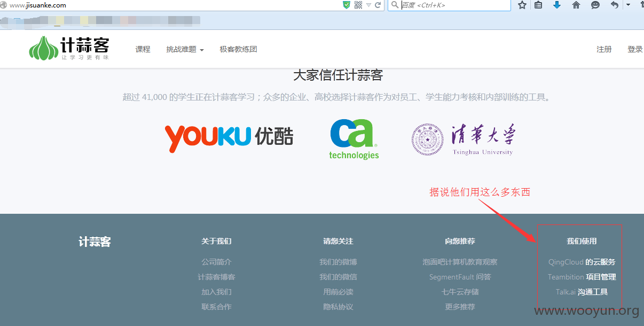Open the QR code icon in address bar
The width and height of the screenshot is (644, 326).
coord(358,5)
